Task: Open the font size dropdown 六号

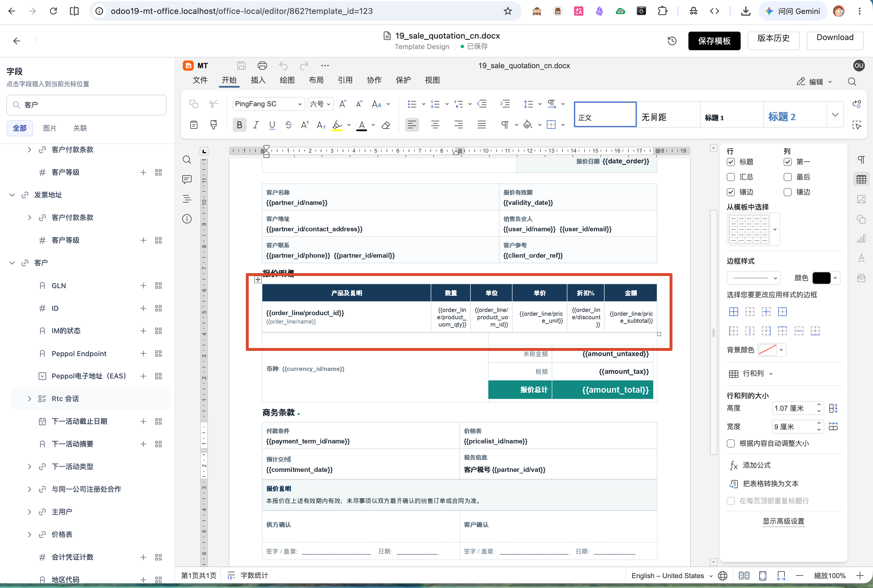Action: 321,104
